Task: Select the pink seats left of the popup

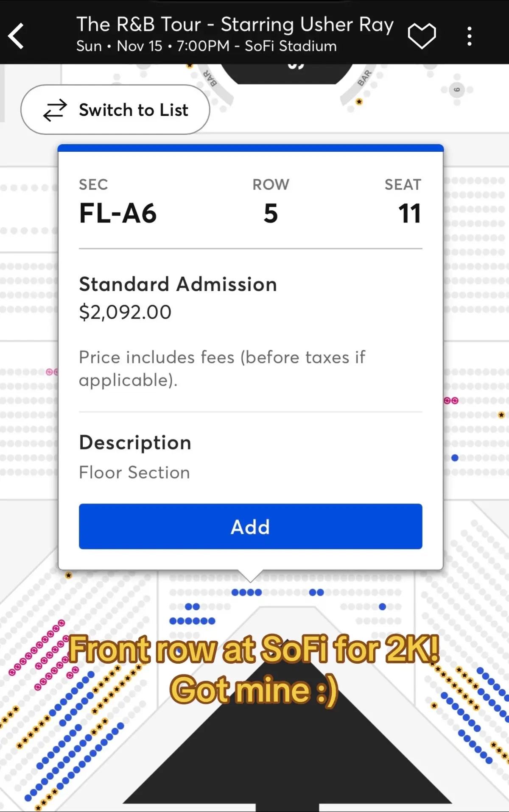Action: 52,372
